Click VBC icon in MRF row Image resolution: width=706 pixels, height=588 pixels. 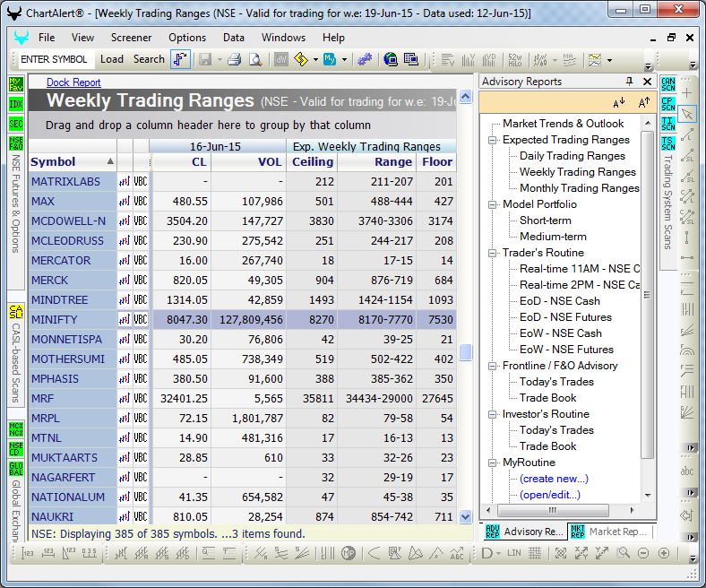pos(141,398)
